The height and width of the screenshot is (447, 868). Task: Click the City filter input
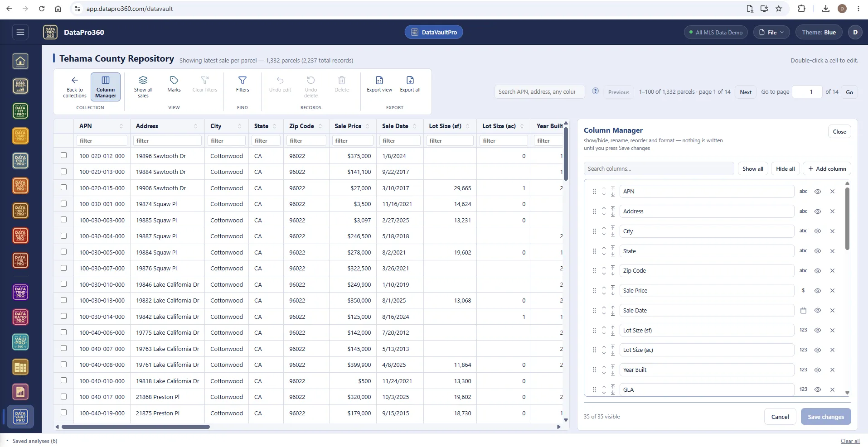227,140
